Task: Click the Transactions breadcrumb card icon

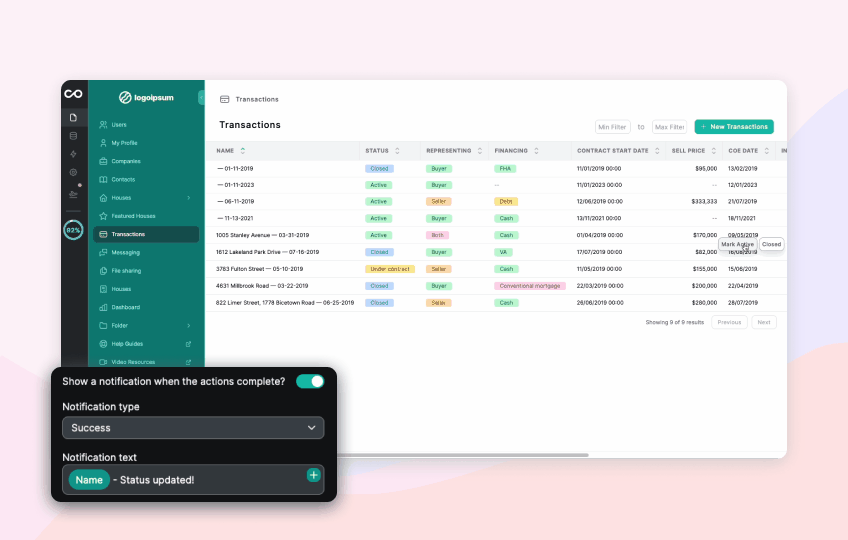Action: 224,99
